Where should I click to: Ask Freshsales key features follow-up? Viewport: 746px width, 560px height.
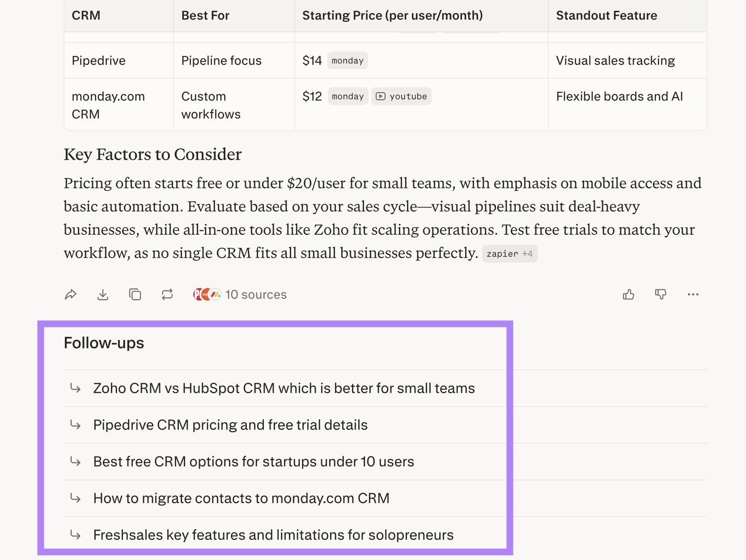click(x=273, y=535)
